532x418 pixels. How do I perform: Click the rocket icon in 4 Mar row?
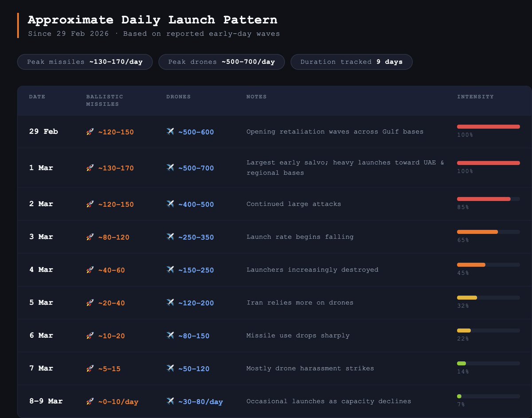pos(90,270)
